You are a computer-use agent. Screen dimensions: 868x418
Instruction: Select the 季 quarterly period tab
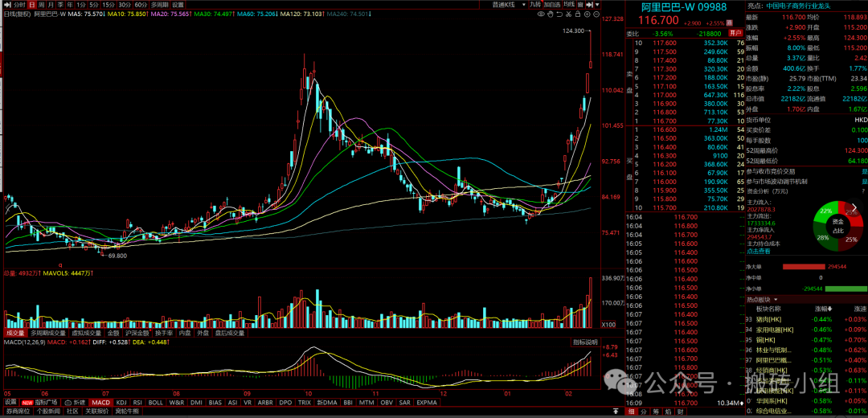[59, 5]
